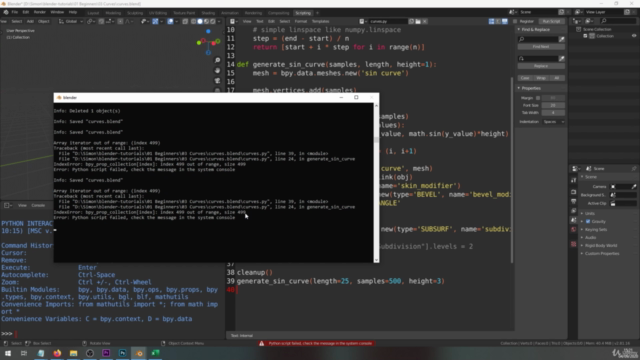Open Firefox from the taskbar

pos(57,353)
